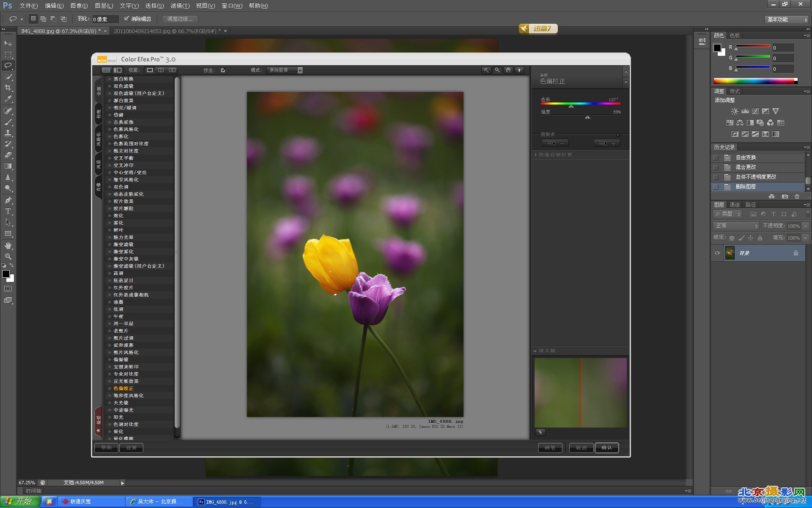812x508 pixels.
Task: Toggle lock transparent pixels in Layers panel
Action: (x=732, y=238)
